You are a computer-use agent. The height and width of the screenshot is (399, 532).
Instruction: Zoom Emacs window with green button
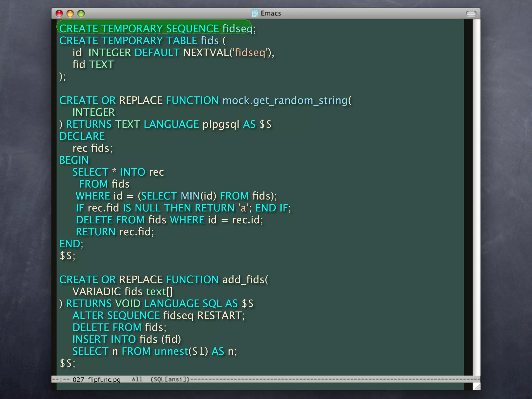click(x=81, y=13)
